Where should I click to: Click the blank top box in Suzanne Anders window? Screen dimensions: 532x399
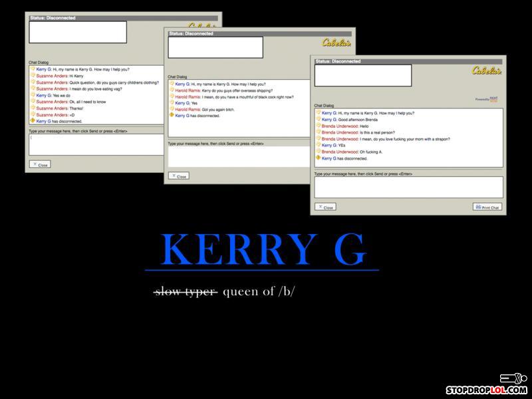point(78,32)
